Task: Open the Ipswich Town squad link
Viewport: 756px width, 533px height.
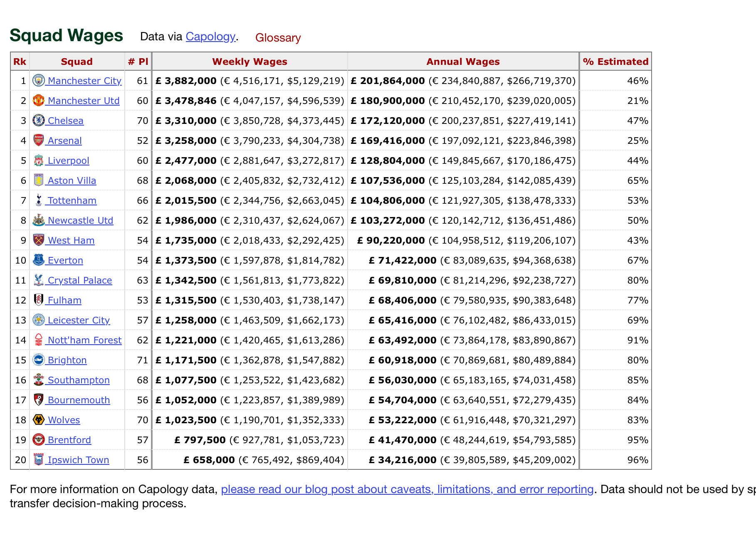Action: pyautogui.click(x=78, y=460)
